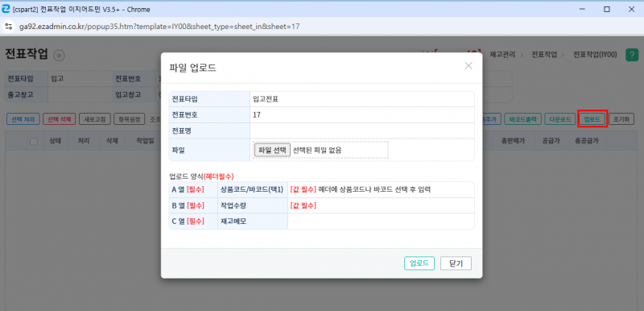Click the 상품코드/바코드(택1) cell
The height and width of the screenshot is (311, 644).
(x=252, y=190)
